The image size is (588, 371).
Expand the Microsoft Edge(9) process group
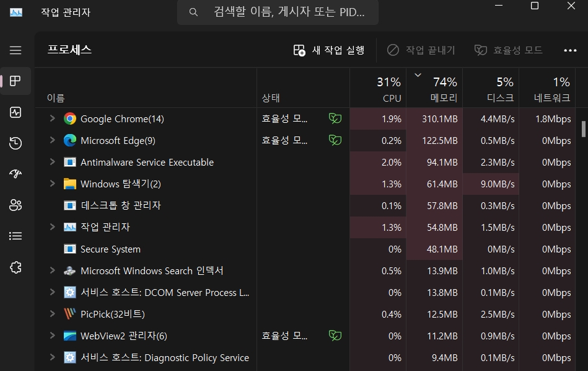[52, 140]
